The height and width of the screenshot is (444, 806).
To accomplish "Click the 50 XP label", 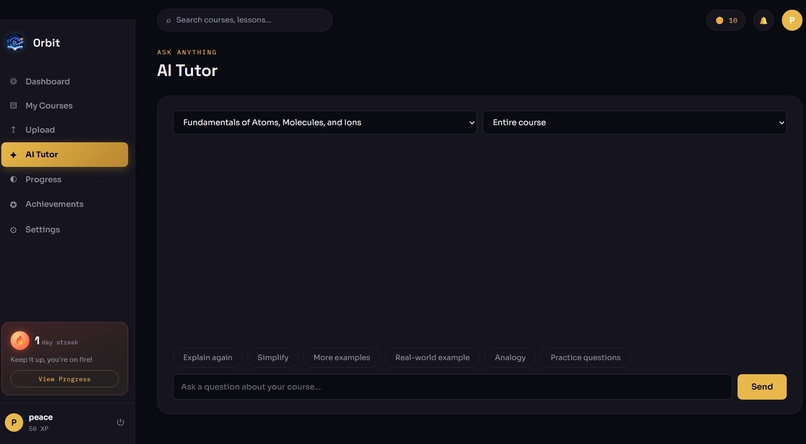I will [x=39, y=429].
